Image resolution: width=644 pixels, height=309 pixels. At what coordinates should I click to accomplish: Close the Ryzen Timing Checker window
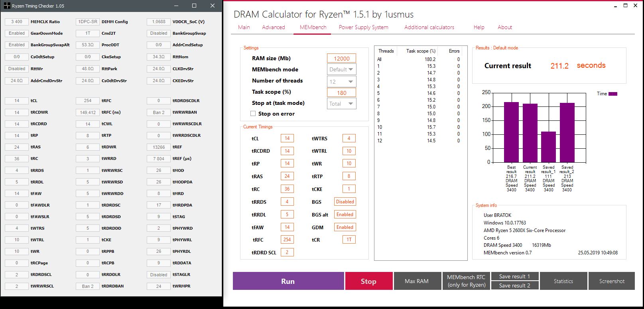click(213, 6)
